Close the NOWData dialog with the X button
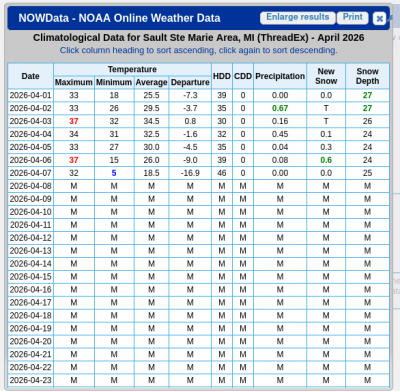The image size is (400, 392). pyautogui.click(x=379, y=18)
